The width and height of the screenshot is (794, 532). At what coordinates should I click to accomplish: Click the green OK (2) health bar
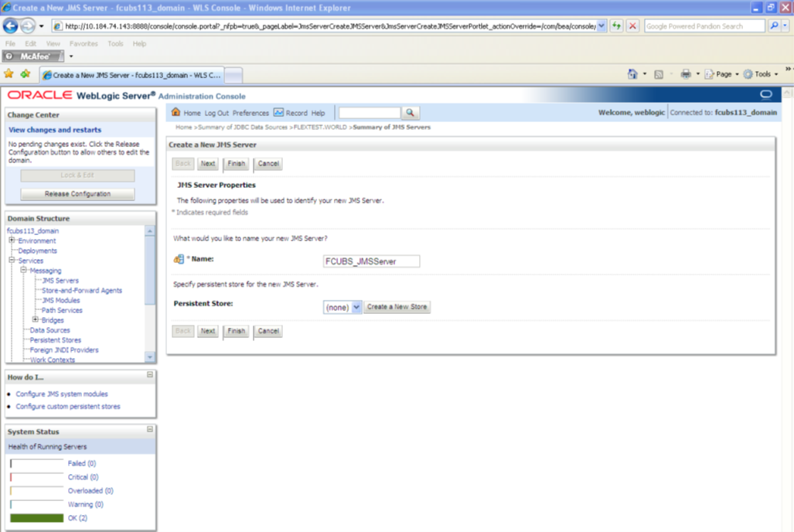tap(37, 518)
